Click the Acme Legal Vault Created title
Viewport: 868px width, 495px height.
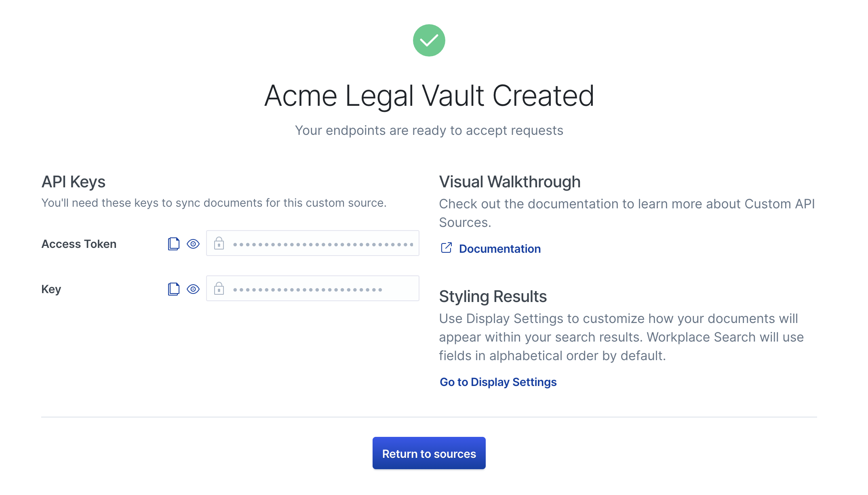[x=429, y=96]
